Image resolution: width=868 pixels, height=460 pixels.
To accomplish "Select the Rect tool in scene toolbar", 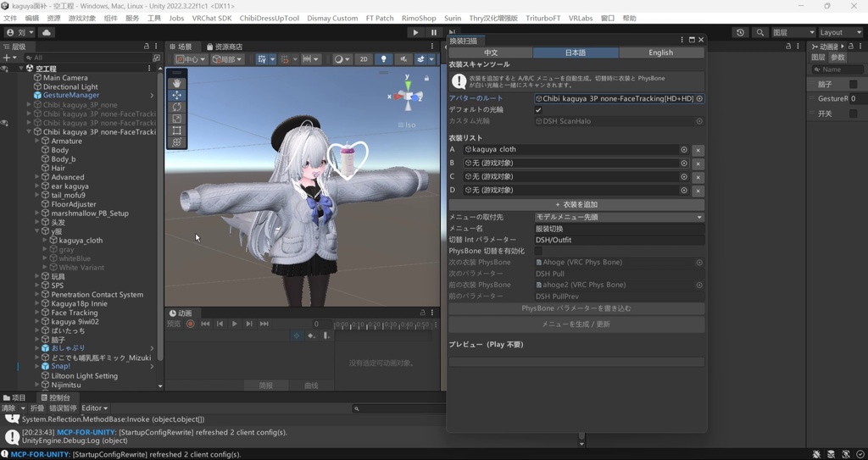I will [x=176, y=130].
